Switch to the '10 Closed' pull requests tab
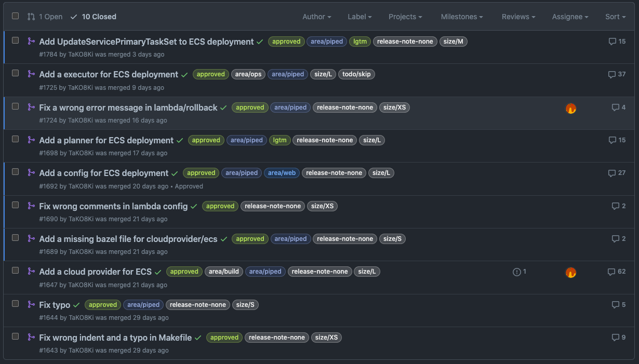Viewport: 639px width, 364px height. pyautogui.click(x=94, y=17)
